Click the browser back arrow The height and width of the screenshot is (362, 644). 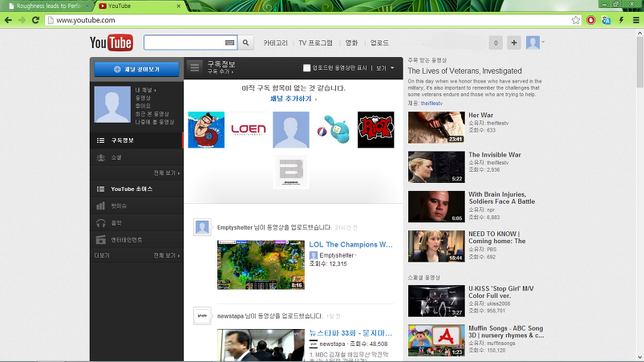(x=8, y=20)
